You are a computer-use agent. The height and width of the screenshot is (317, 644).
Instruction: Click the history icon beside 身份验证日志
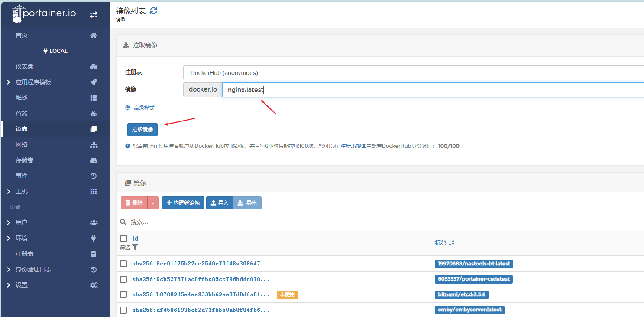pyautogui.click(x=94, y=270)
